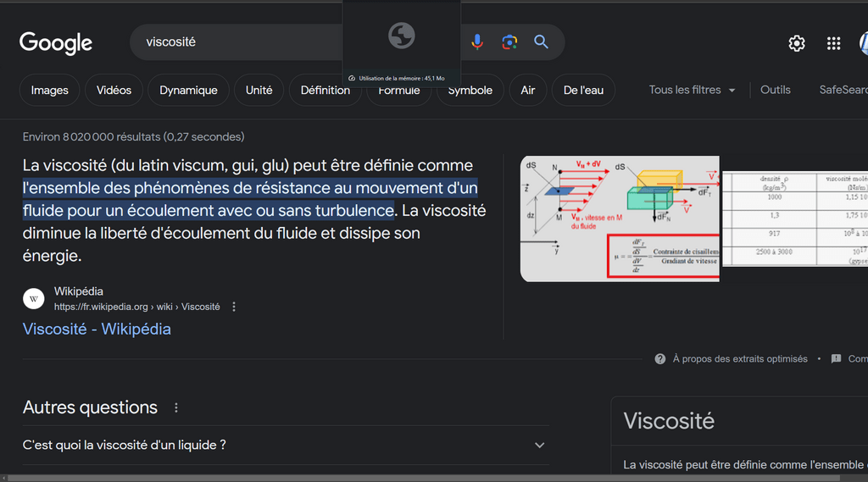Open the density table image thumbnail
Image resolution: width=868 pixels, height=482 pixels.
(795, 219)
